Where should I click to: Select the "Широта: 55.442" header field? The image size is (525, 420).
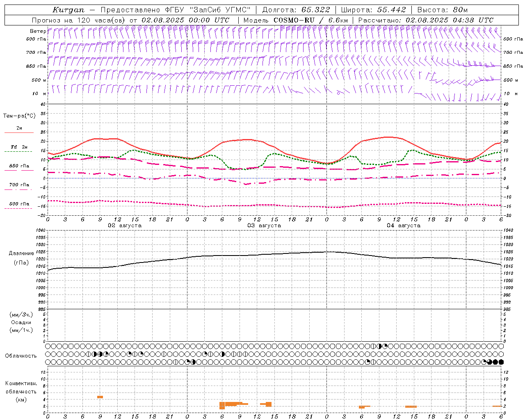coord(374,10)
